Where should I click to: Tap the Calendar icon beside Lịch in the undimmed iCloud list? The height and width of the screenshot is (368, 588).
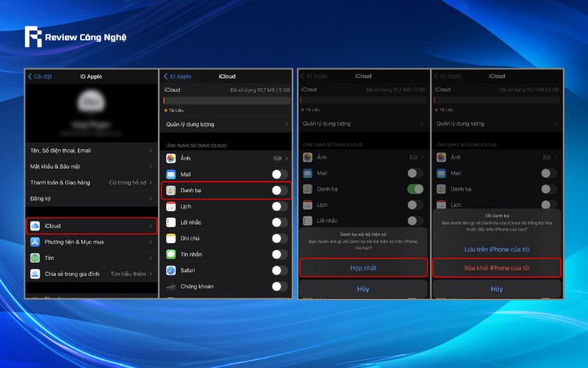click(171, 206)
